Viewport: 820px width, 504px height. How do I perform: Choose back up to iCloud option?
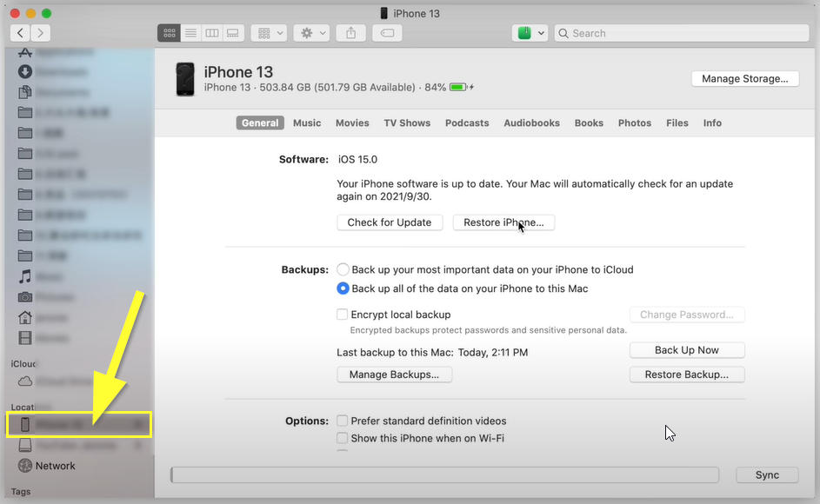343,269
